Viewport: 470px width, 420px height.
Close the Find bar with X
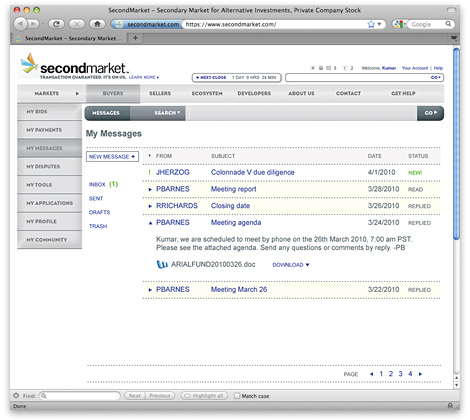click(x=16, y=396)
